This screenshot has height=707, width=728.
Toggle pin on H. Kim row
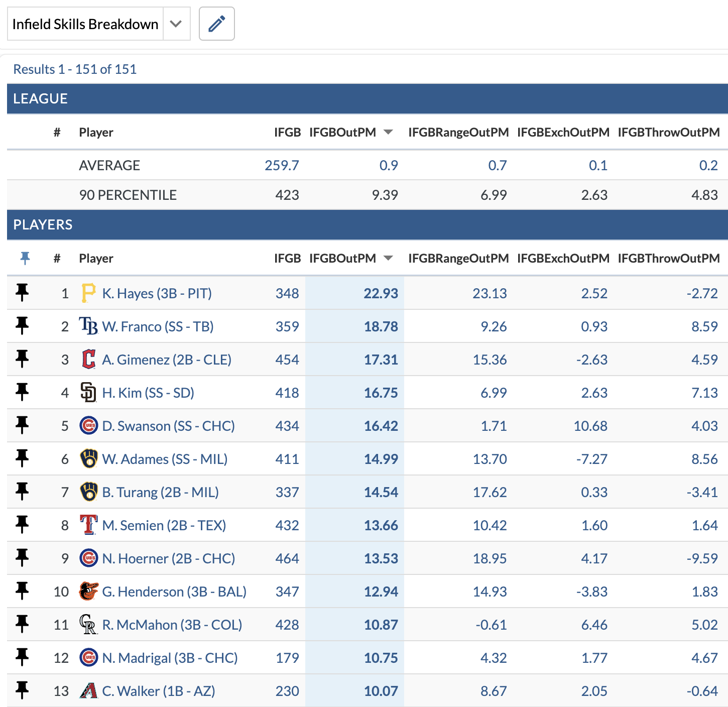coord(22,392)
